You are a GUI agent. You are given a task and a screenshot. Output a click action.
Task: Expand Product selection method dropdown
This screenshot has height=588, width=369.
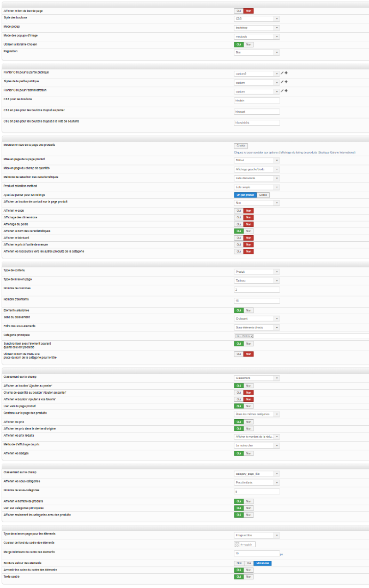point(257,187)
